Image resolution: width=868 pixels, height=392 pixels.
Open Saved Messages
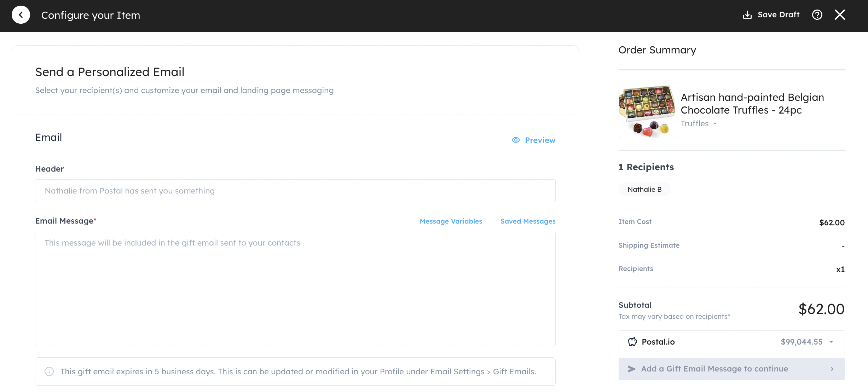point(528,221)
